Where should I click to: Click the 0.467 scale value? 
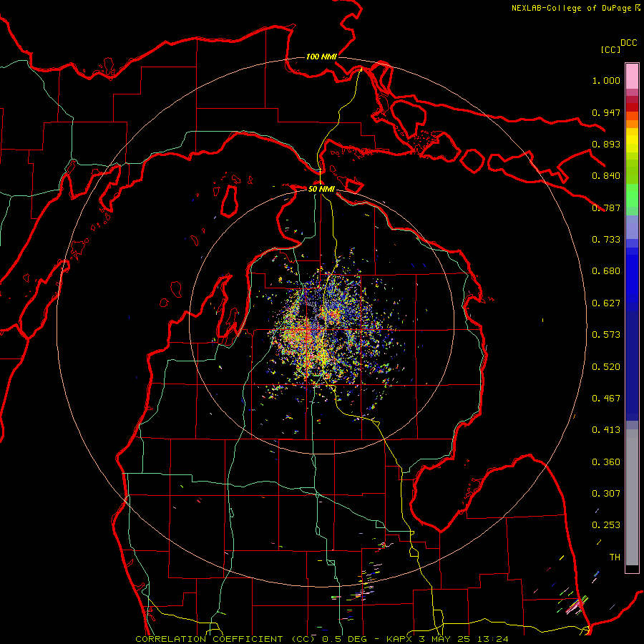(x=606, y=399)
